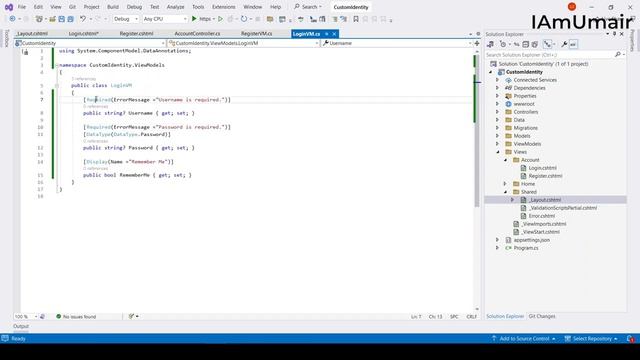
Task: Select Login.cshtml in Solution Explorer tree
Action: pos(542,168)
